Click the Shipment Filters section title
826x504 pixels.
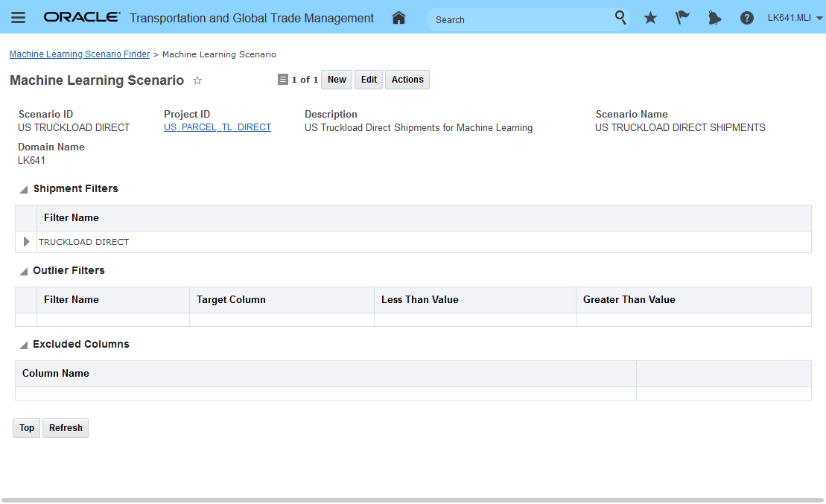[x=75, y=188]
